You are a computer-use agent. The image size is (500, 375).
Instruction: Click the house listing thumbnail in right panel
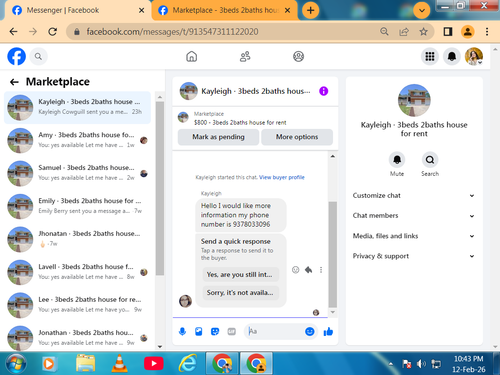(x=414, y=100)
